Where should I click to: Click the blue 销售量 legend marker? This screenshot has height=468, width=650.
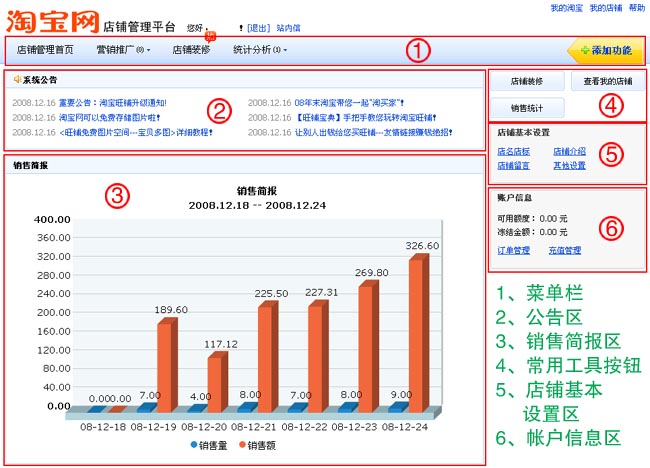tap(194, 445)
